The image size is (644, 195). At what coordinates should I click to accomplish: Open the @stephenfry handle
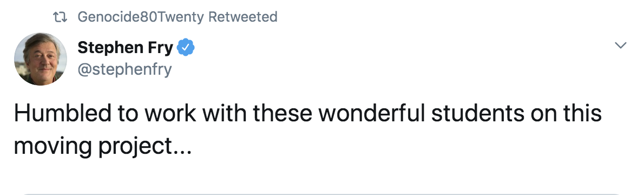click(x=124, y=69)
